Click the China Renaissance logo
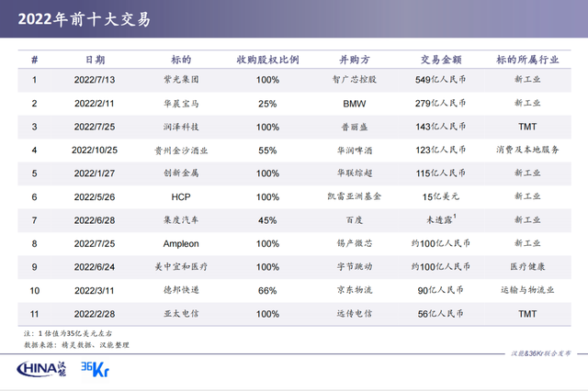The height and width of the screenshot is (391, 588). 41,369
